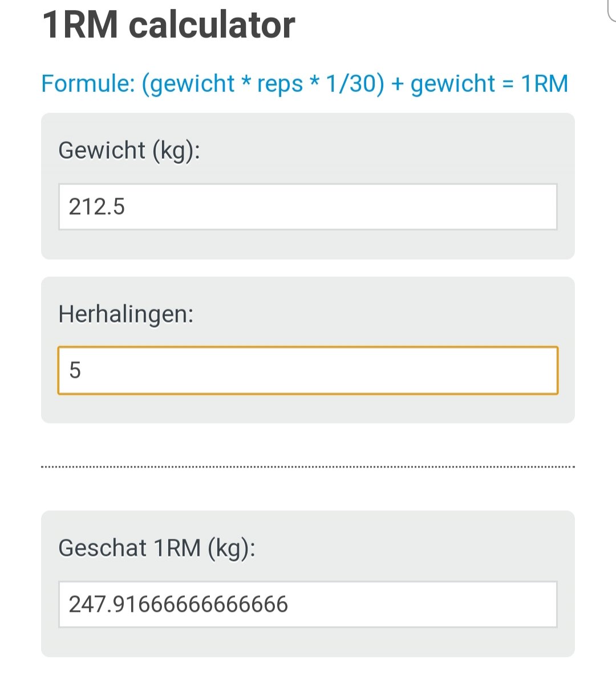Image resolution: width=616 pixels, height=685 pixels.
Task: Click the word "calculator" in the title
Action: [212, 25]
